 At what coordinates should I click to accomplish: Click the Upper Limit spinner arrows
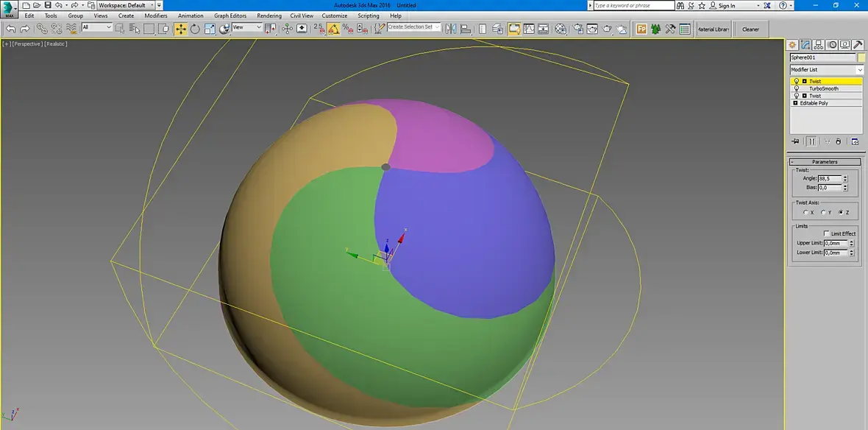coord(851,243)
